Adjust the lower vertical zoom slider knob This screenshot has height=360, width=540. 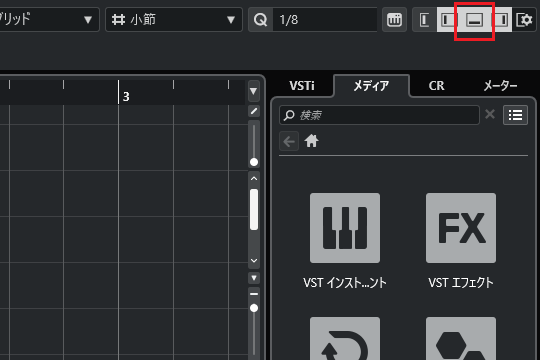point(254,308)
